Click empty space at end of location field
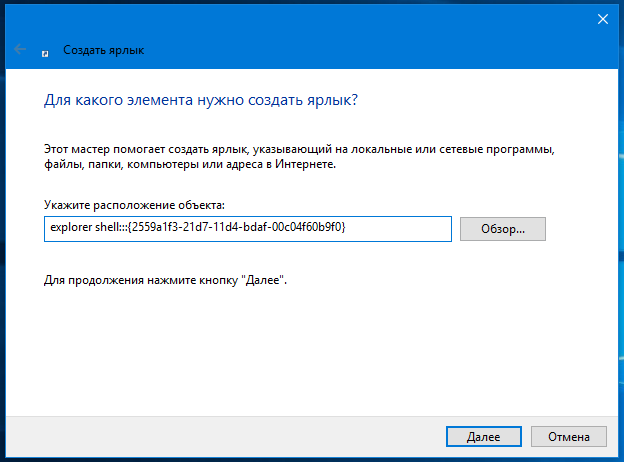624x462 pixels. click(398, 229)
